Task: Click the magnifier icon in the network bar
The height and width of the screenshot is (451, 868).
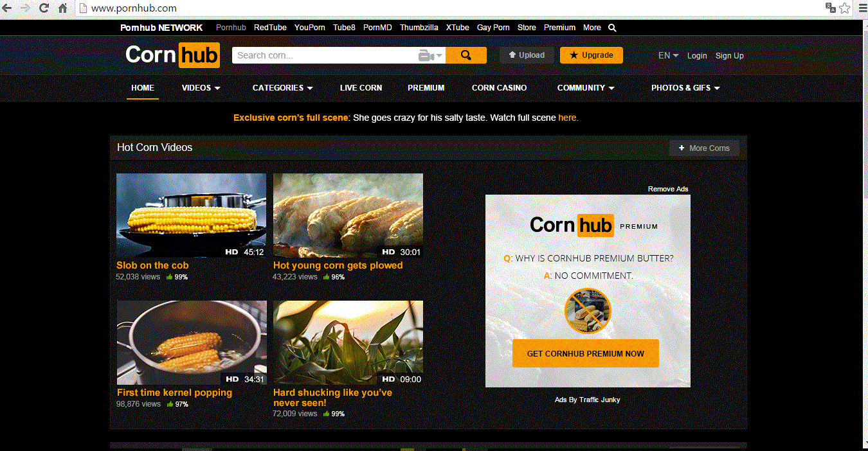Action: (x=612, y=28)
